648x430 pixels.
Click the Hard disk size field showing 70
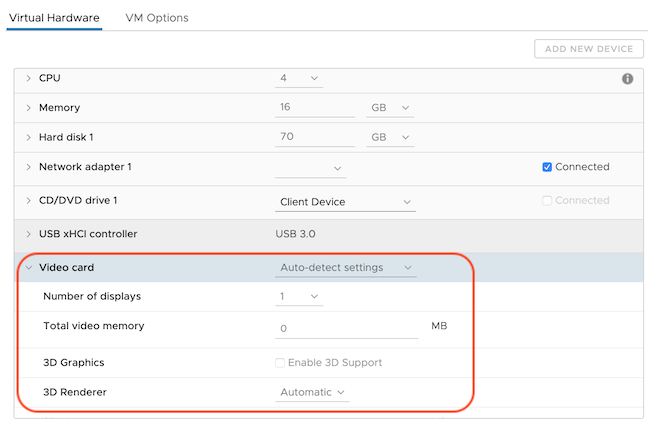(315, 137)
